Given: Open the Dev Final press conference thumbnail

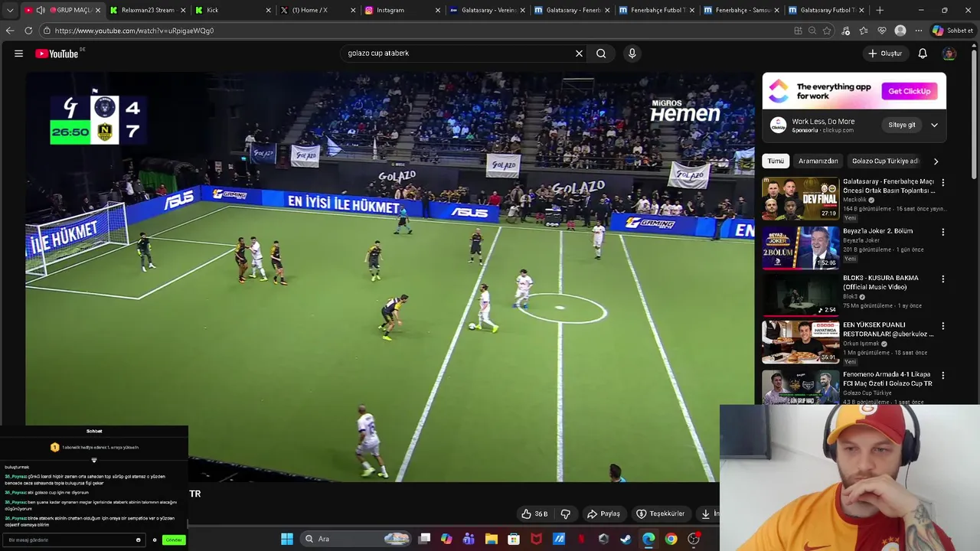Looking at the screenshot, I should 800,199.
